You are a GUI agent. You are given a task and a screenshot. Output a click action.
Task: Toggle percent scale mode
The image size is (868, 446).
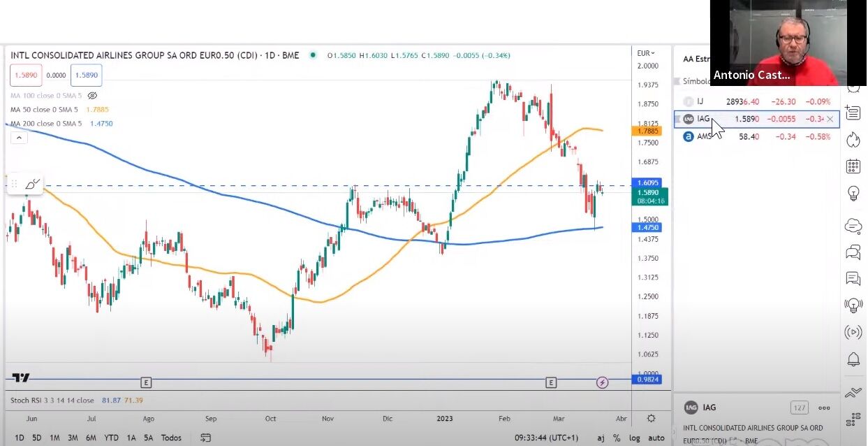pos(617,438)
